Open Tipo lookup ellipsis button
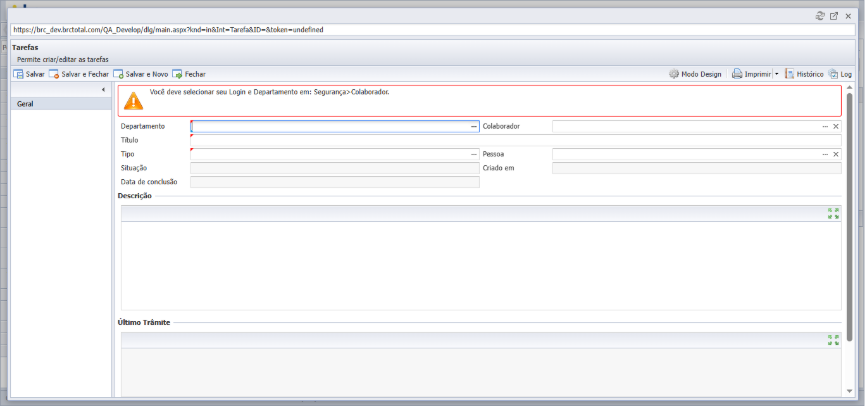The width and height of the screenshot is (865, 406). click(474, 154)
